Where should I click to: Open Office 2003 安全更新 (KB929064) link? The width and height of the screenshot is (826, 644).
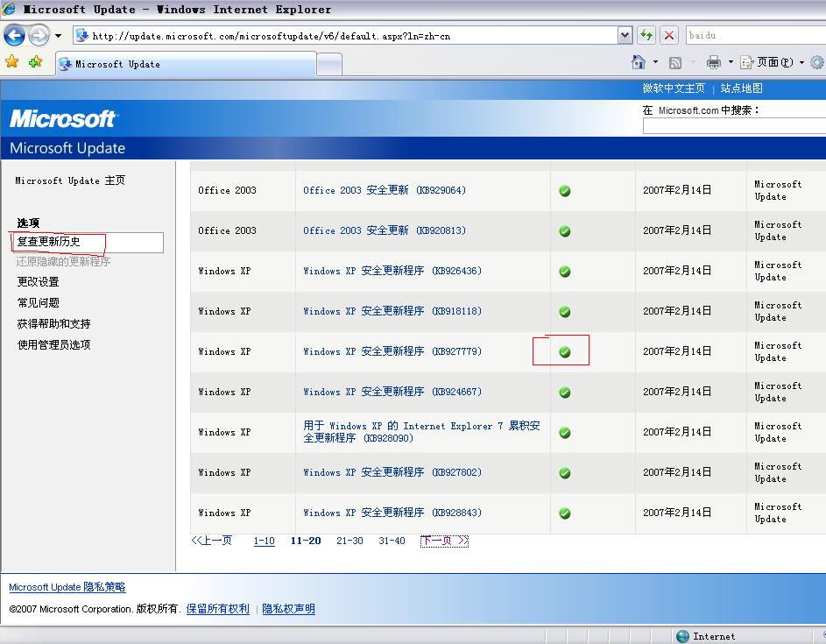(x=385, y=190)
